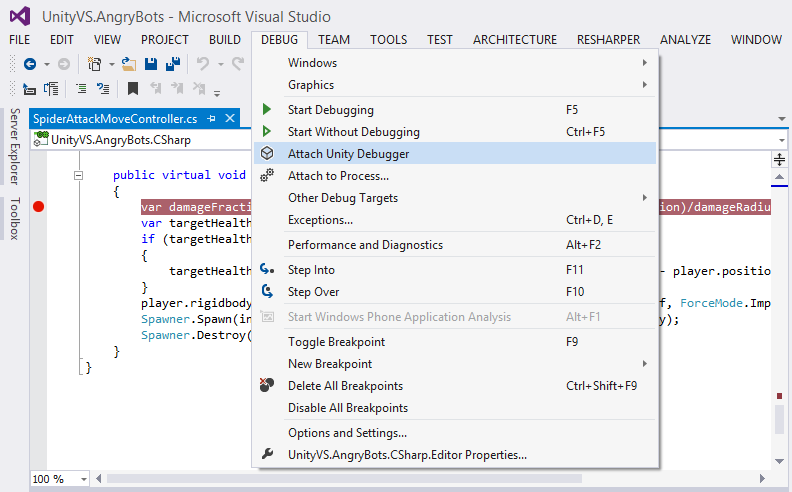Toggle the red breakpoint in the editor margin
Viewport: 792px width, 492px height.
click(x=38, y=207)
